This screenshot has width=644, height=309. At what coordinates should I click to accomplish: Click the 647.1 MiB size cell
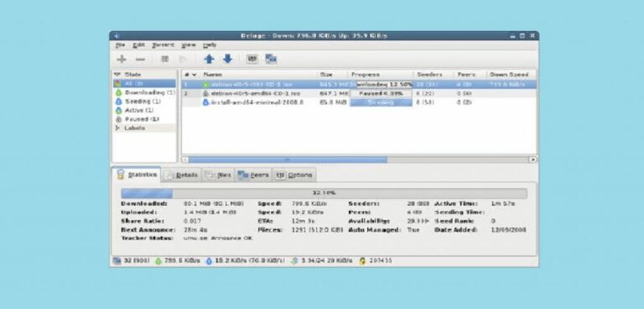(x=334, y=93)
